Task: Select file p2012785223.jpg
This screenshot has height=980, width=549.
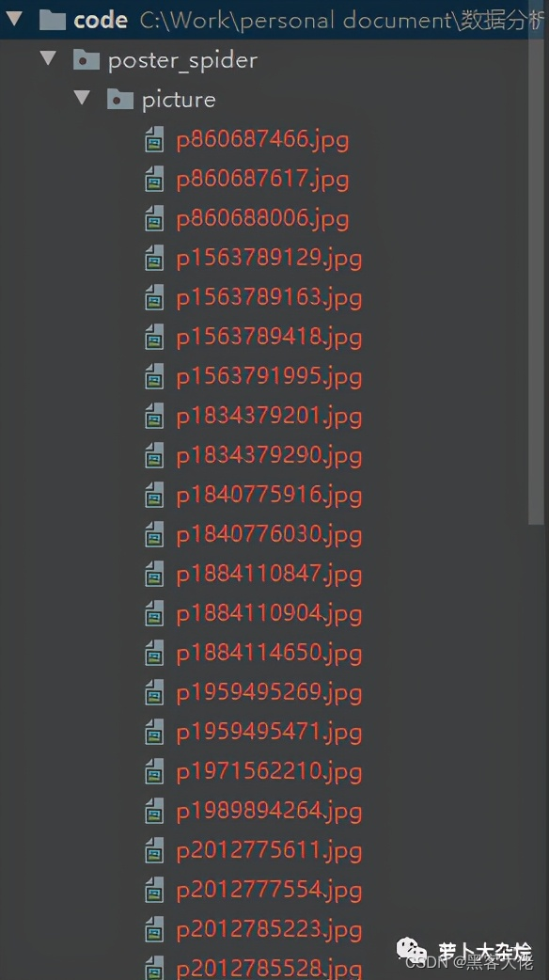Action: pos(269,931)
